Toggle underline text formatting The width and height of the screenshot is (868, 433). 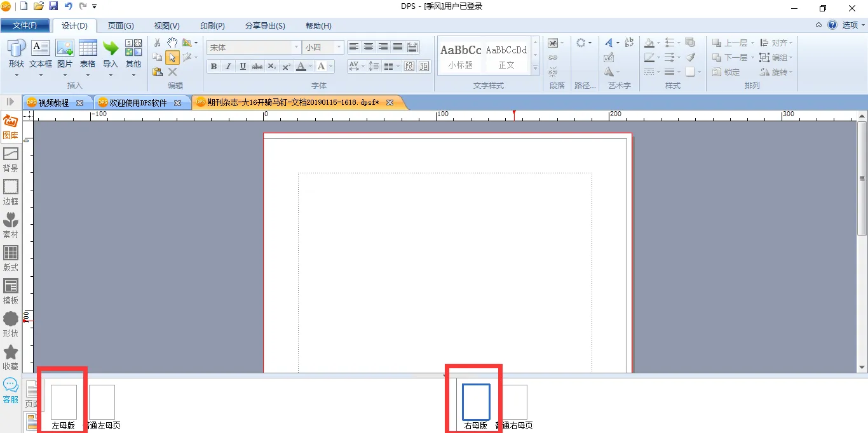(x=243, y=66)
